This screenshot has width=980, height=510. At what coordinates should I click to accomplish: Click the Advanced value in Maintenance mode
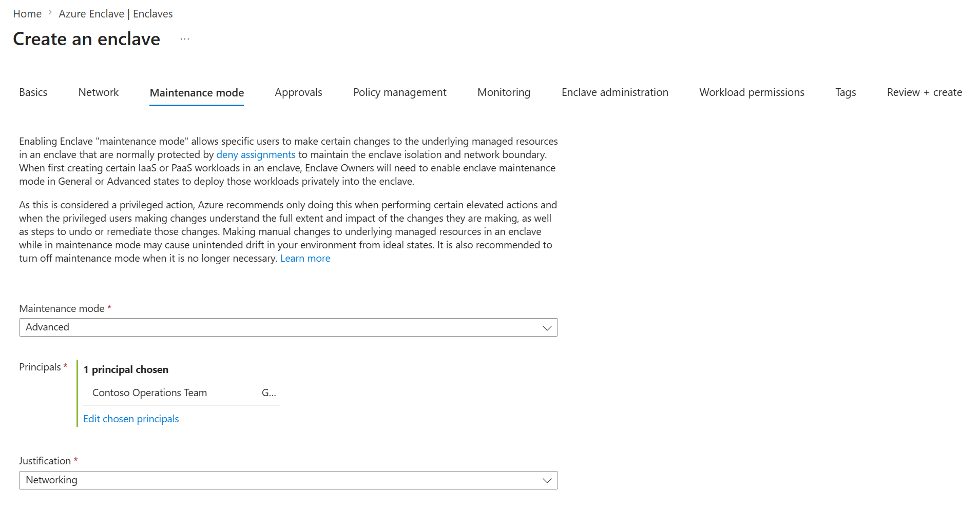point(47,327)
